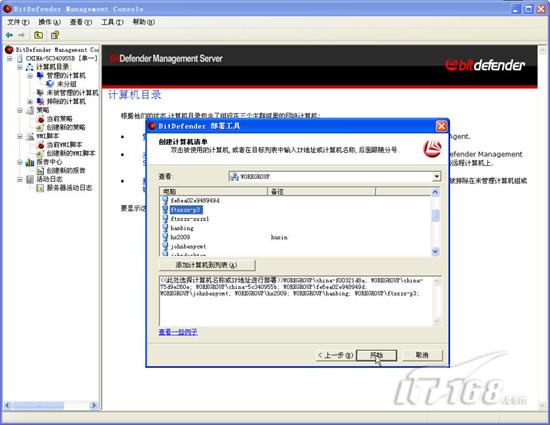550x425 pixels.
Task: Expand the 排除的计算机 tree node
Action: (x=30, y=101)
